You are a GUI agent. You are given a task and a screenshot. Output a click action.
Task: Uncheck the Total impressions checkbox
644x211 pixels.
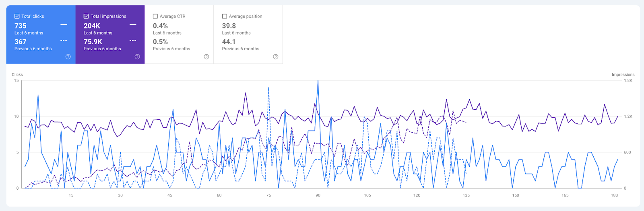(x=86, y=16)
